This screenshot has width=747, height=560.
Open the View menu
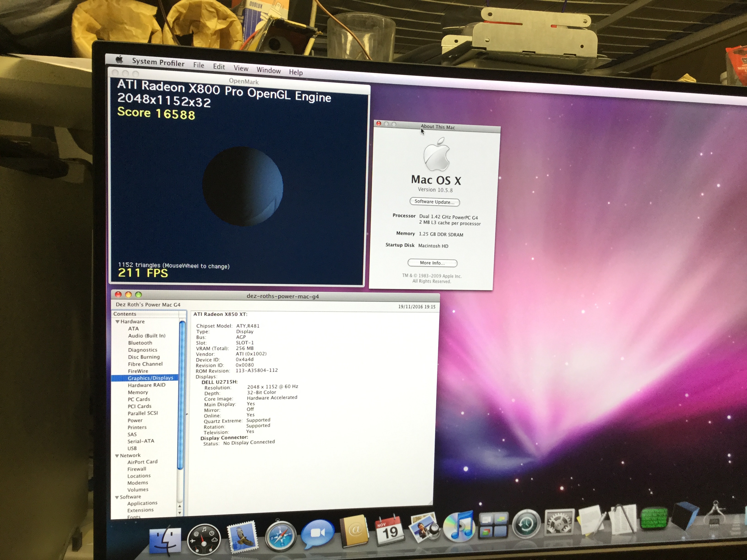tap(241, 68)
